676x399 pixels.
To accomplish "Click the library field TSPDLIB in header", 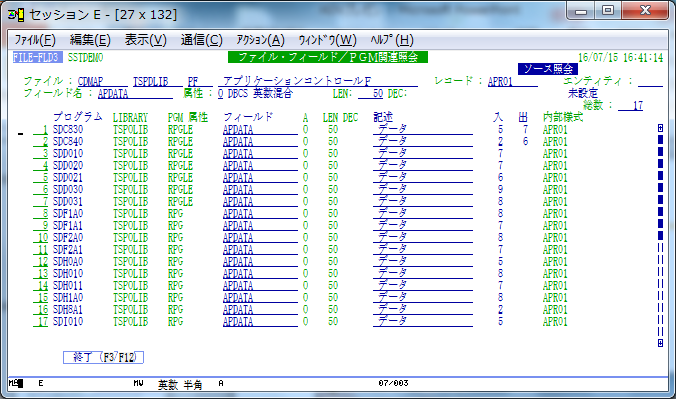I will click(157, 81).
